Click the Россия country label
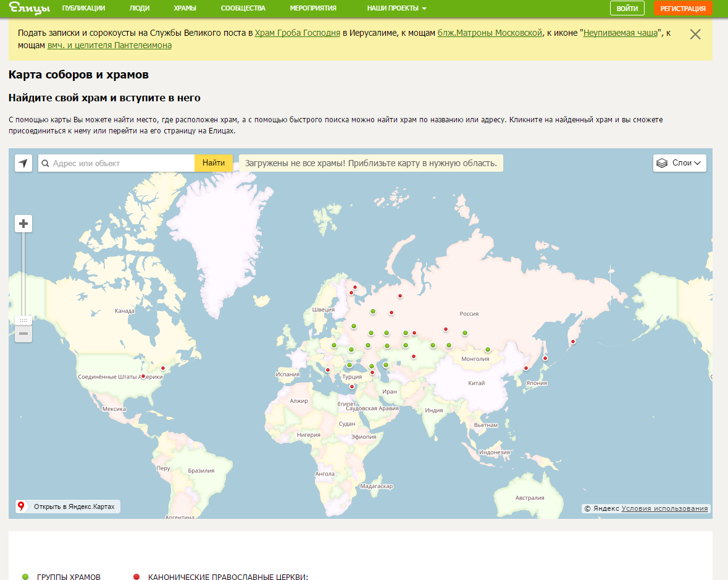 (469, 314)
